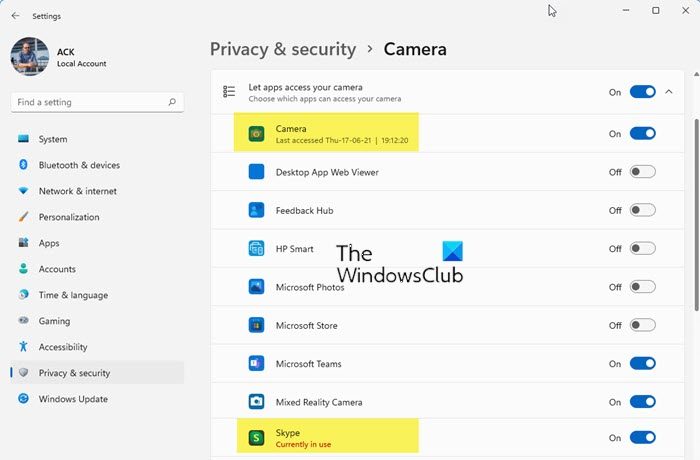
Task: Click the ACK account profile picture
Action: coord(29,57)
